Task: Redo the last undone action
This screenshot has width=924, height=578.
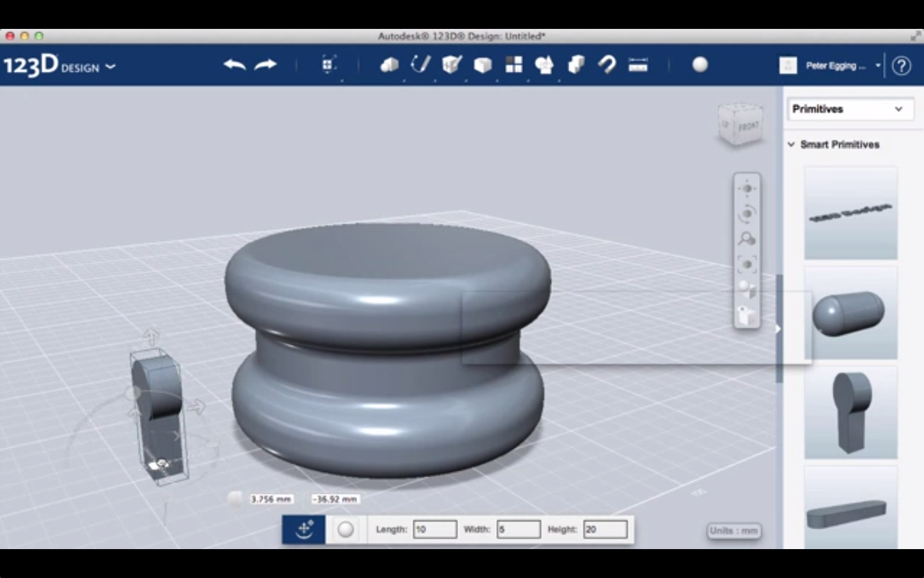Action: tap(265, 64)
